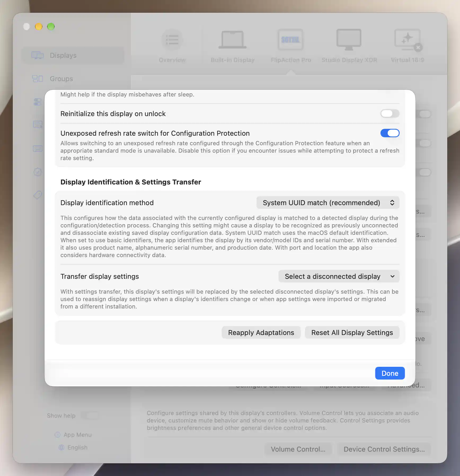
Task: Switch to the Overview tab
Action: point(172,46)
